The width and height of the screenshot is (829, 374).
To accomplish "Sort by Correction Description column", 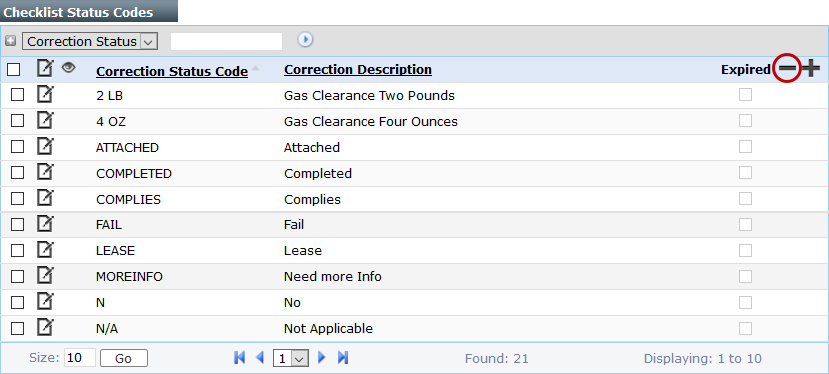I will point(358,69).
